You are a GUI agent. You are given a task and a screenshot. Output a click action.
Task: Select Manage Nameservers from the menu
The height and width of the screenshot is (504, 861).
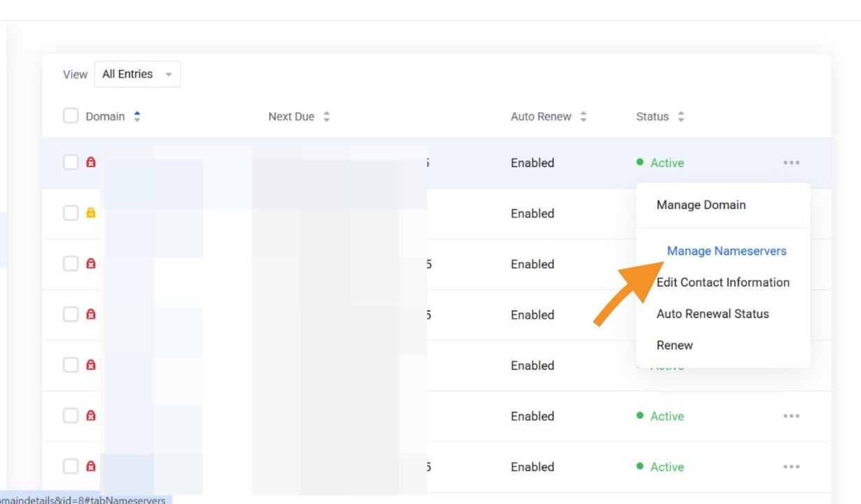point(726,251)
